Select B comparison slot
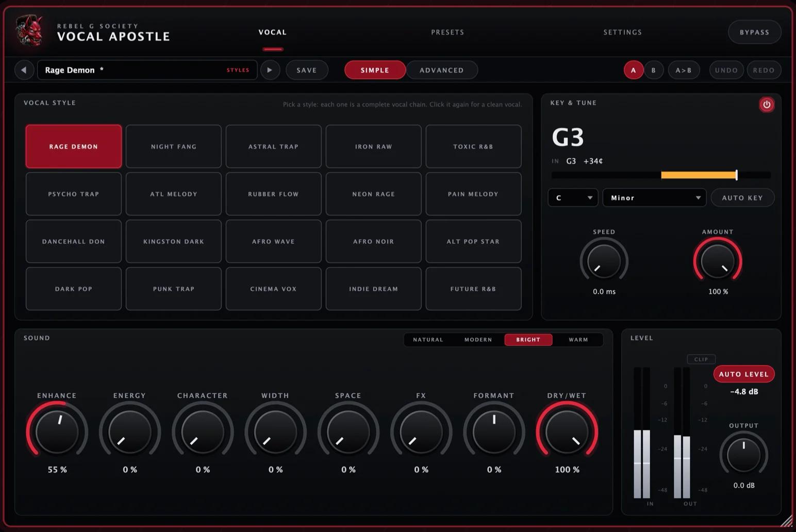Viewport: 796px width, 532px height. point(654,70)
